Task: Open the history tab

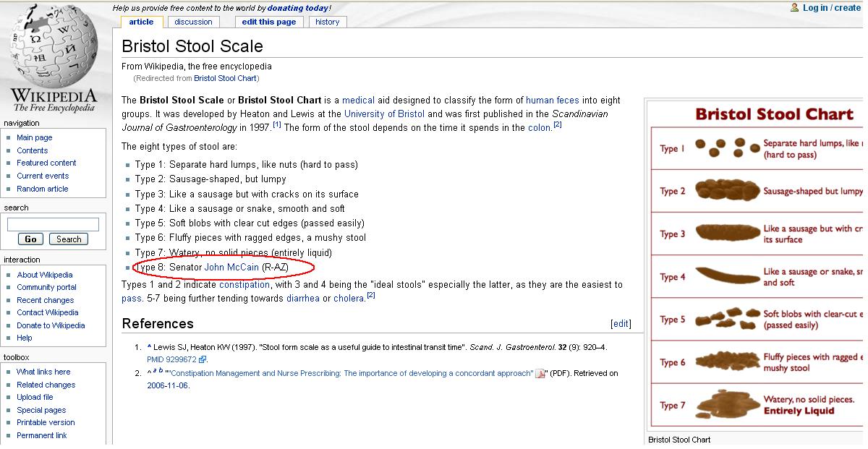Action: coord(327,22)
